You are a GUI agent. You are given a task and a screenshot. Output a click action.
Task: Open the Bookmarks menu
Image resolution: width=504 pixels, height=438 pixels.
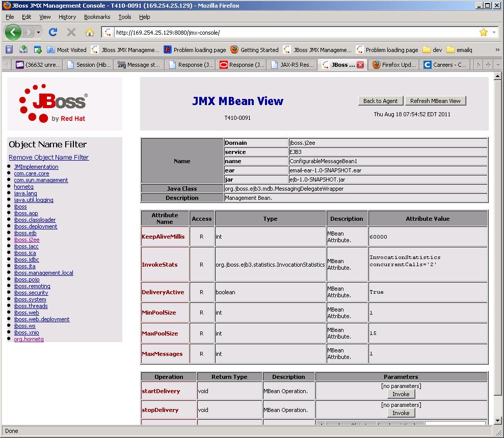(x=97, y=17)
